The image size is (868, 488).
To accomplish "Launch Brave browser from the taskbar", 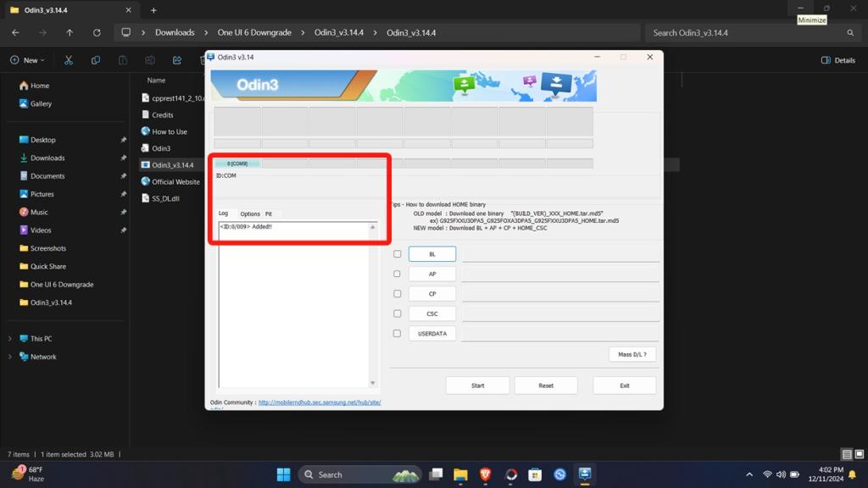I will (486, 474).
